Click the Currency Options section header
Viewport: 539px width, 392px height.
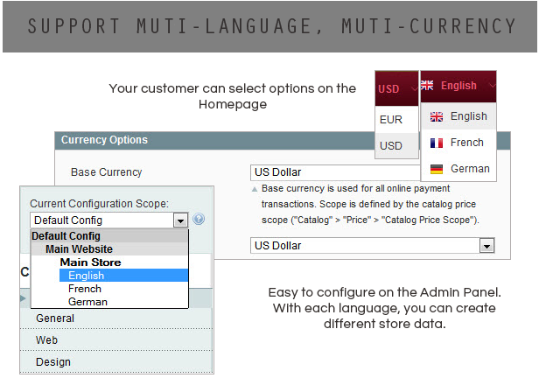pyautogui.click(x=215, y=140)
